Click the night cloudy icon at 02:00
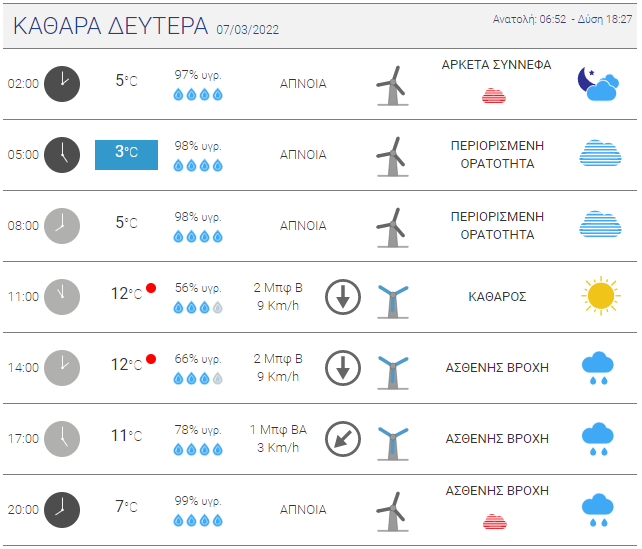This screenshot has height=549, width=642. pyautogui.click(x=598, y=84)
